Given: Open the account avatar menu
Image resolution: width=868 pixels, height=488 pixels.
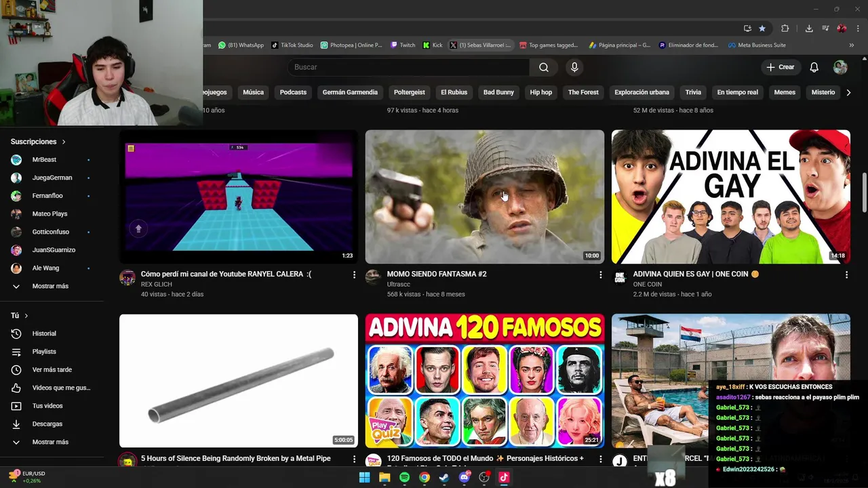Looking at the screenshot, I should [x=840, y=67].
